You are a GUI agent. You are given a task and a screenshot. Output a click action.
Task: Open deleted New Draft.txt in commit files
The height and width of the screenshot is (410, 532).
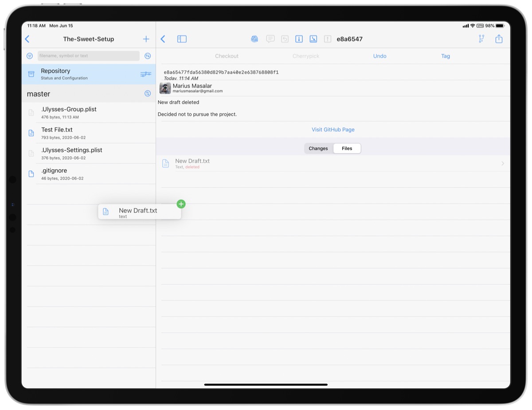point(333,163)
